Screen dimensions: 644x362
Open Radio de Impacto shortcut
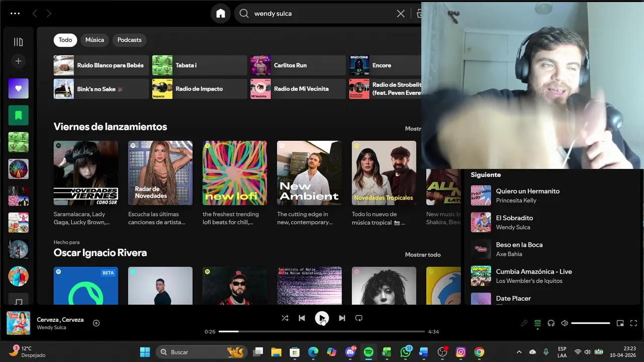click(200, 89)
